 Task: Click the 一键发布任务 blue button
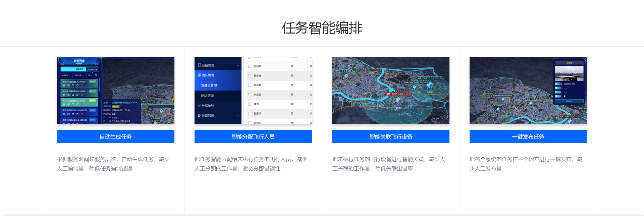click(x=528, y=137)
